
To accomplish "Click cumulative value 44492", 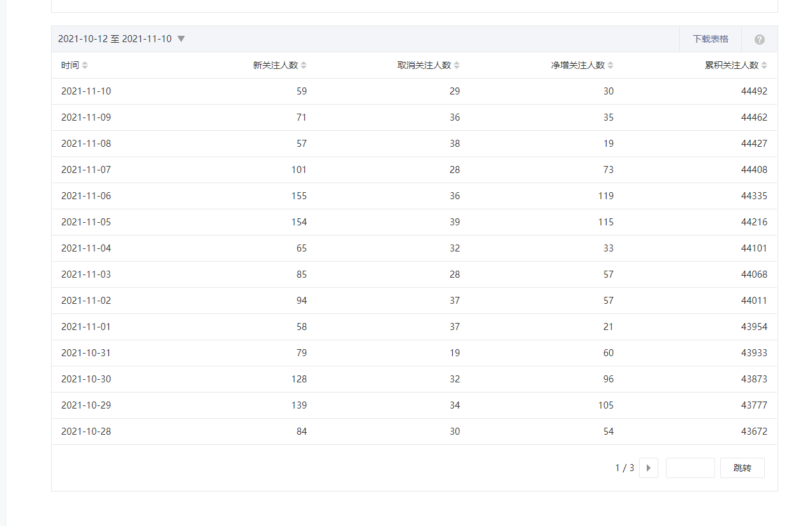I will tap(754, 91).
